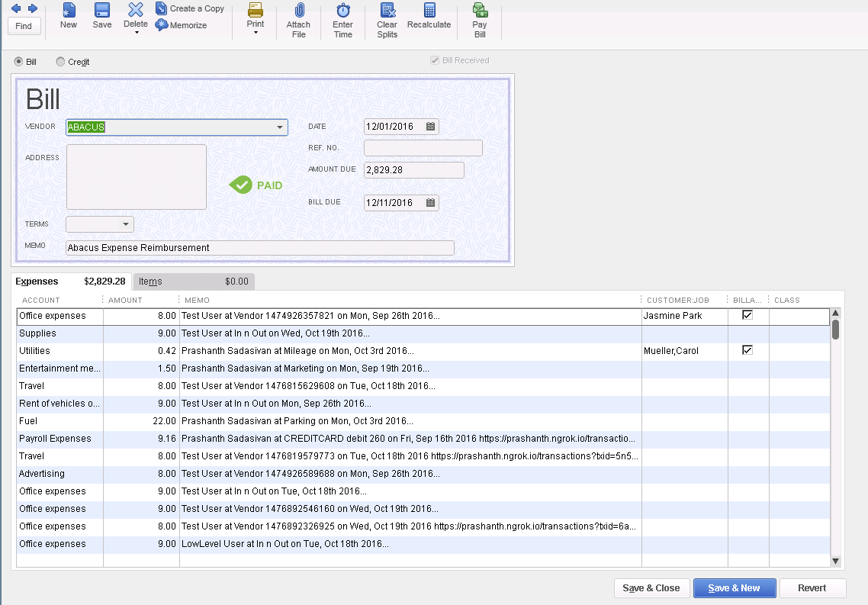
Task: Click the Attach File paperclip icon
Action: click(298, 11)
